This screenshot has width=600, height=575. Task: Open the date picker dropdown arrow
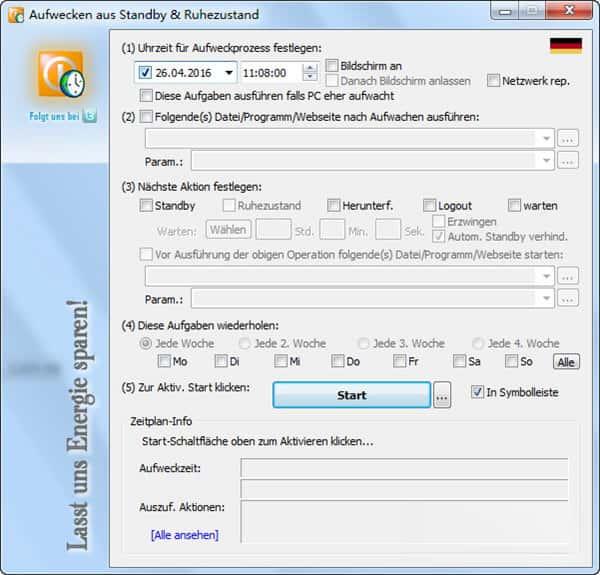click(x=229, y=72)
